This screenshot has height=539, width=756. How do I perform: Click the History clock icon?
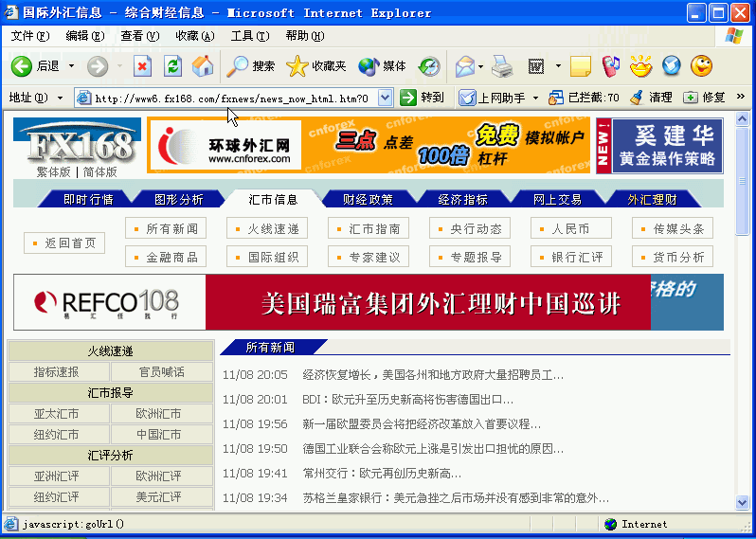click(429, 66)
